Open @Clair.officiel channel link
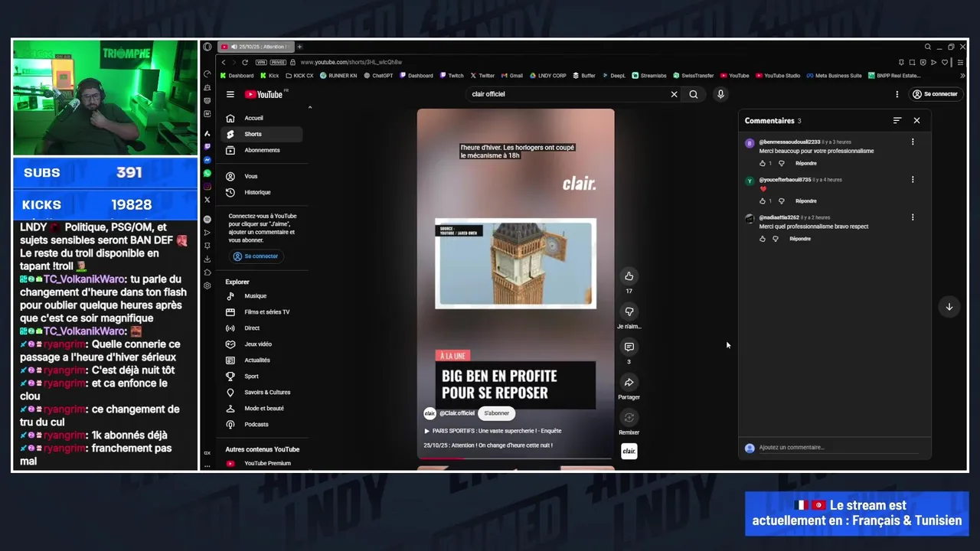The image size is (980, 551). tap(456, 413)
